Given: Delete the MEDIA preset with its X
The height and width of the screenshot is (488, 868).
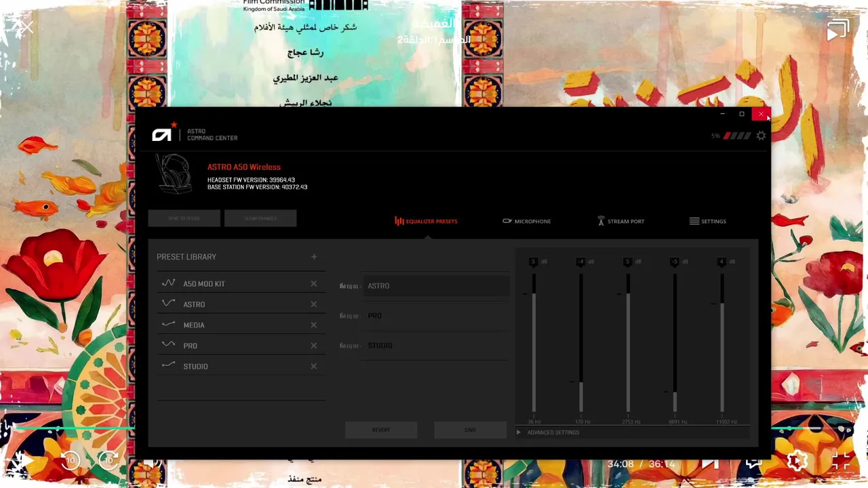Looking at the screenshot, I should click(x=314, y=325).
